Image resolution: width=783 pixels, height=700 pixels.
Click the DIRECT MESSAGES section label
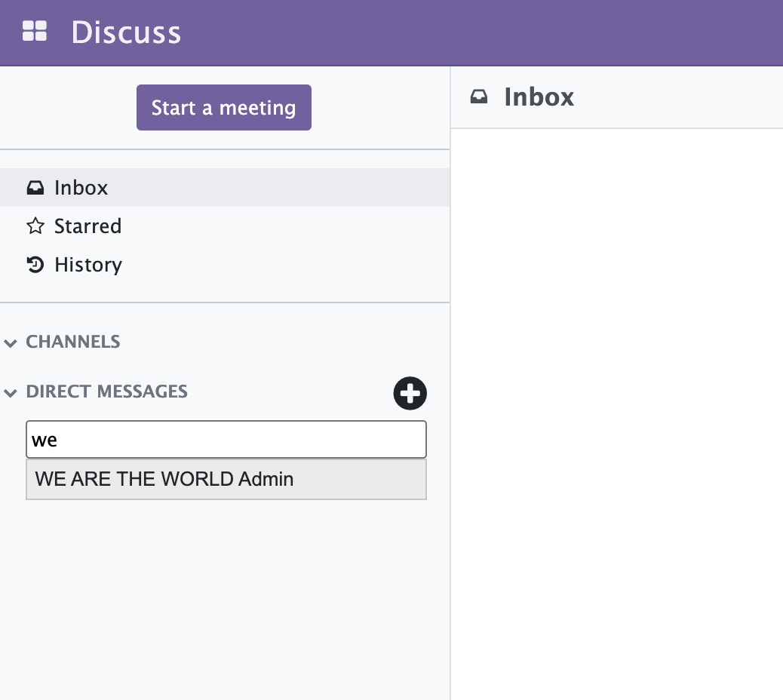pos(107,391)
